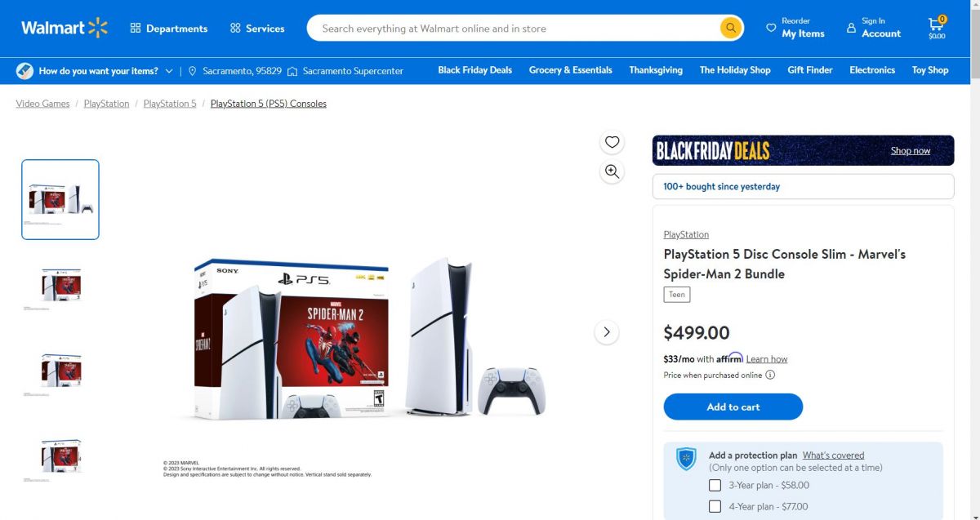The width and height of the screenshot is (980, 520).
Task: Add item to favorites heart icon
Action: point(612,142)
